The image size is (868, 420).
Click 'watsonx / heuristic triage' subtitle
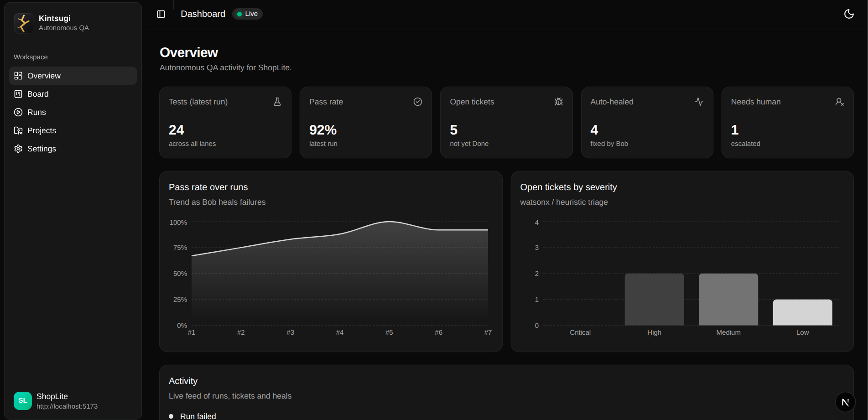[x=564, y=202]
